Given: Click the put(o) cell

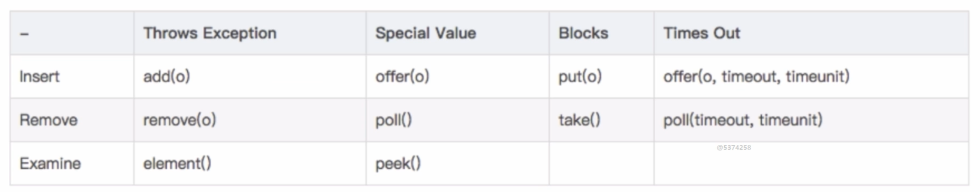Looking at the screenshot, I should click(580, 76).
